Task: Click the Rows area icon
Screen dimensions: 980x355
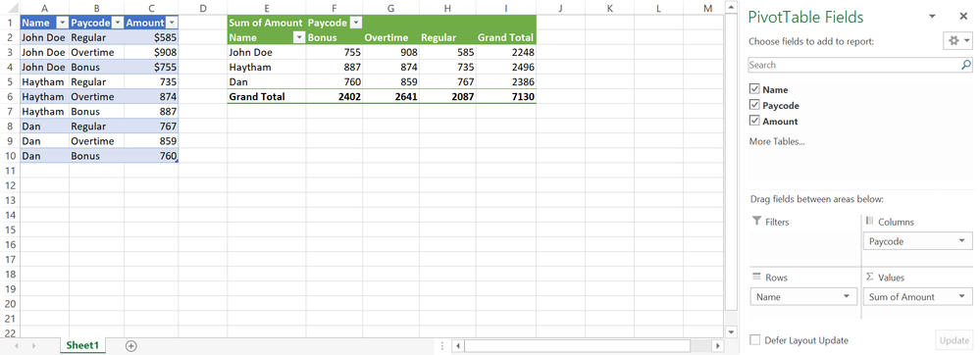Action: 757,277
